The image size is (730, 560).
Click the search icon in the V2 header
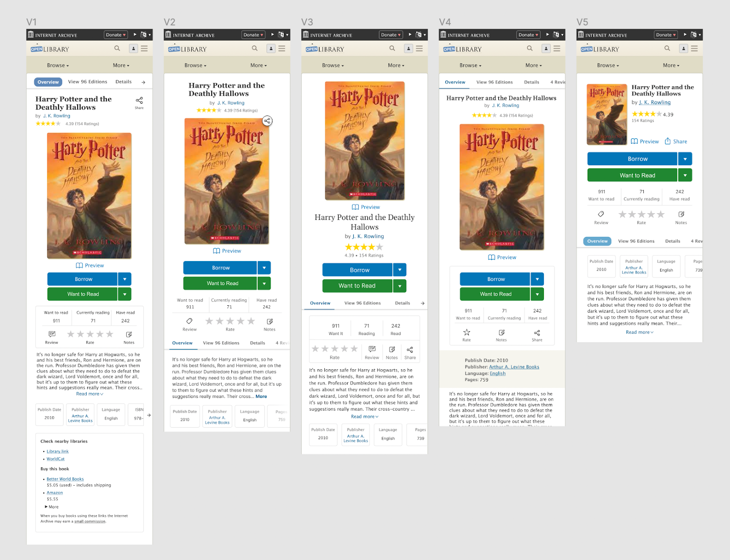[x=255, y=48]
